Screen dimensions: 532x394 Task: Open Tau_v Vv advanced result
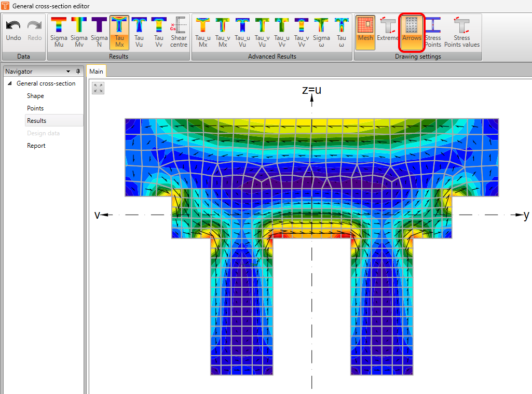(x=301, y=32)
